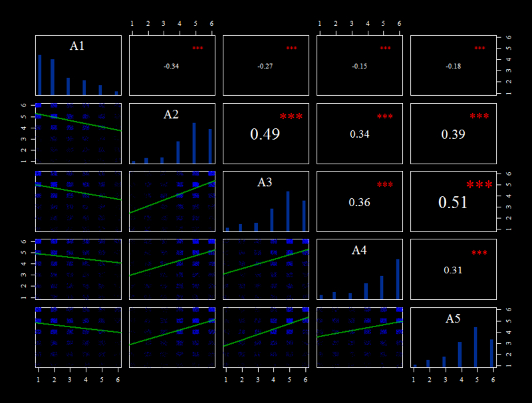Click the -0.27 correlation coefficient

[x=265, y=66]
